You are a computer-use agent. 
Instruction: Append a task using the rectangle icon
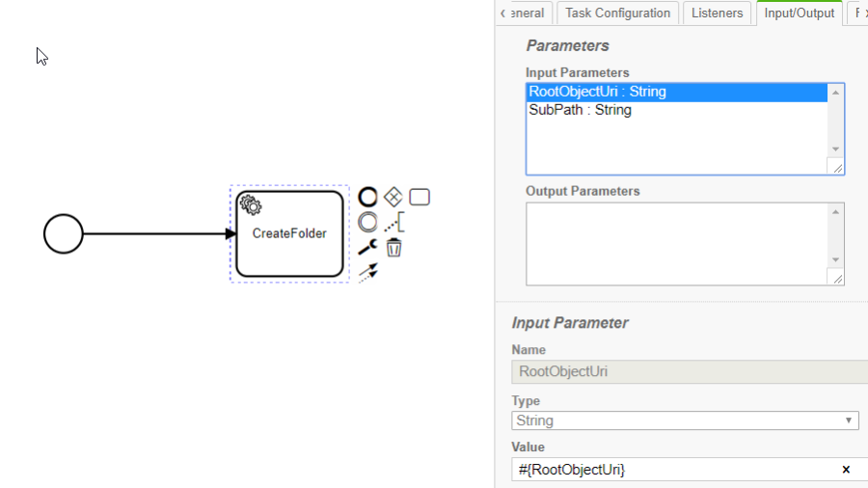pyautogui.click(x=420, y=197)
